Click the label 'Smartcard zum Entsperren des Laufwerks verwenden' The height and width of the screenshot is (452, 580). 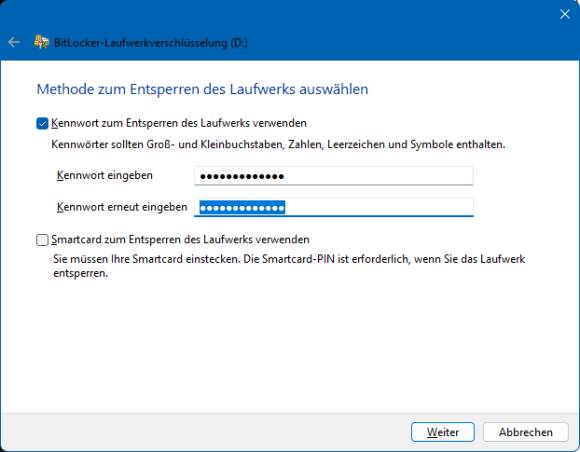tap(181, 240)
